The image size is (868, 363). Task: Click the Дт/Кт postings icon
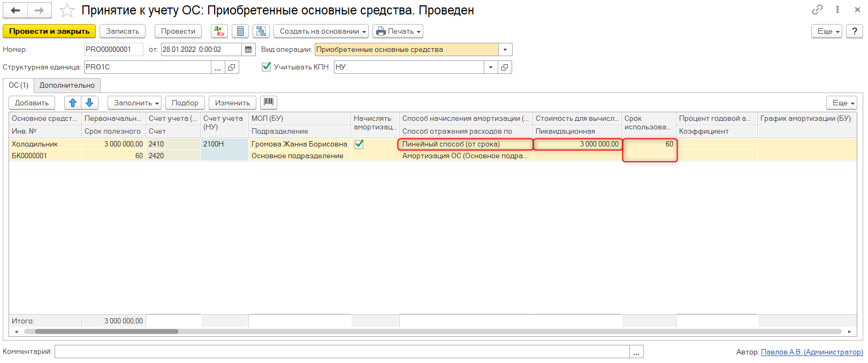[x=219, y=32]
